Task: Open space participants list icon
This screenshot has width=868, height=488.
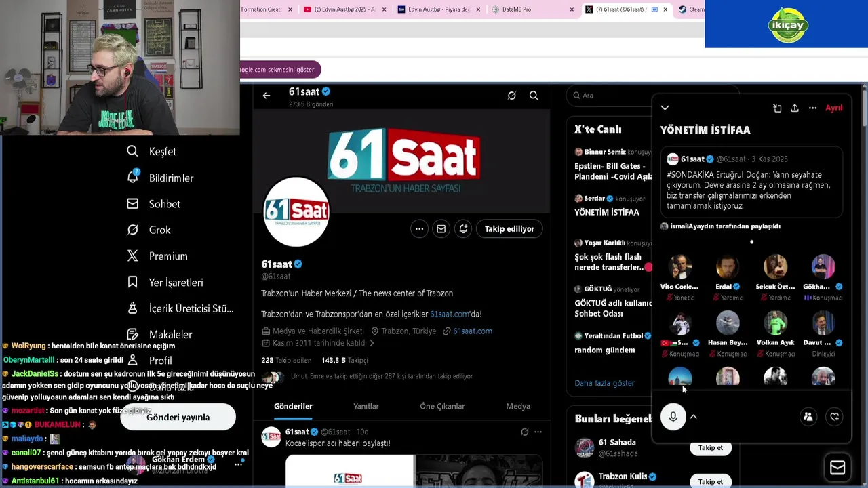Action: point(808,417)
